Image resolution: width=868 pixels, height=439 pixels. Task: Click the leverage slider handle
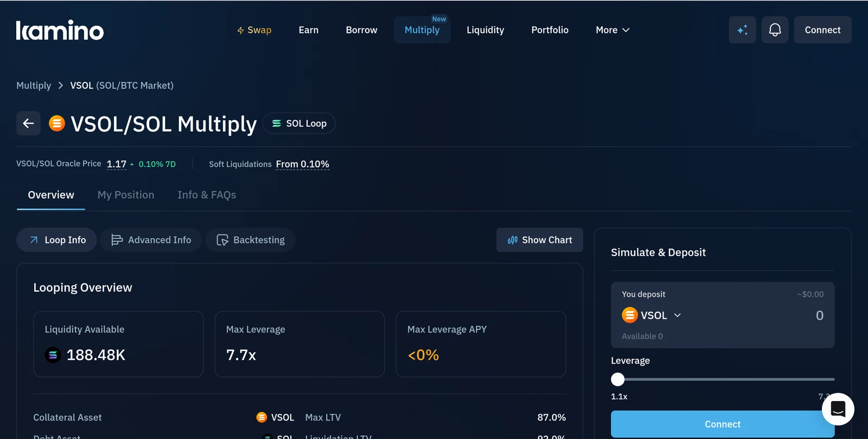(618, 379)
